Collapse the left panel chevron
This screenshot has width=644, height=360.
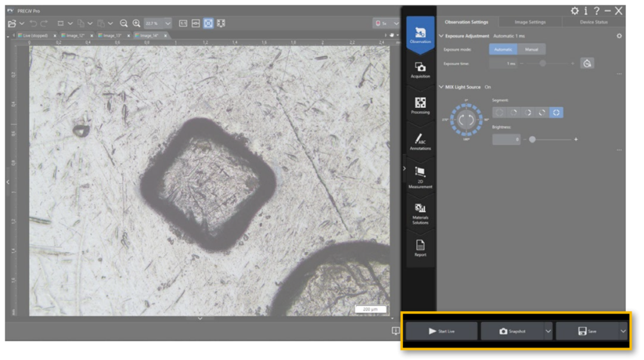[8, 181]
